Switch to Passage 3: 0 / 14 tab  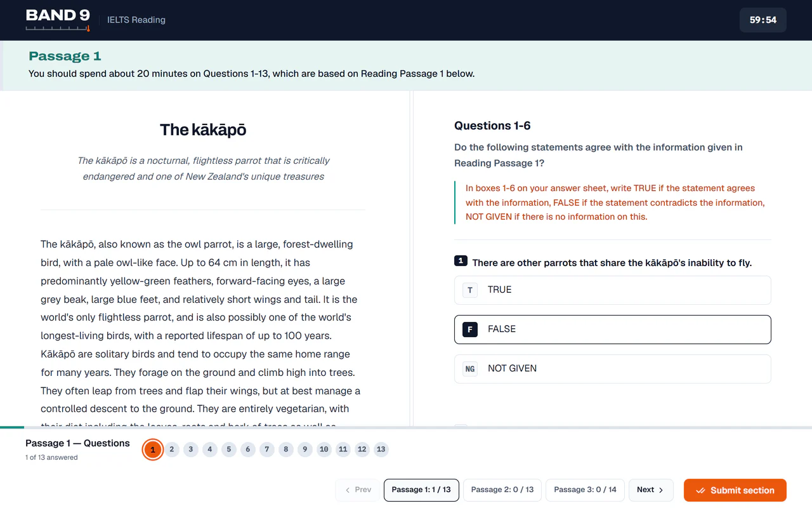click(585, 490)
